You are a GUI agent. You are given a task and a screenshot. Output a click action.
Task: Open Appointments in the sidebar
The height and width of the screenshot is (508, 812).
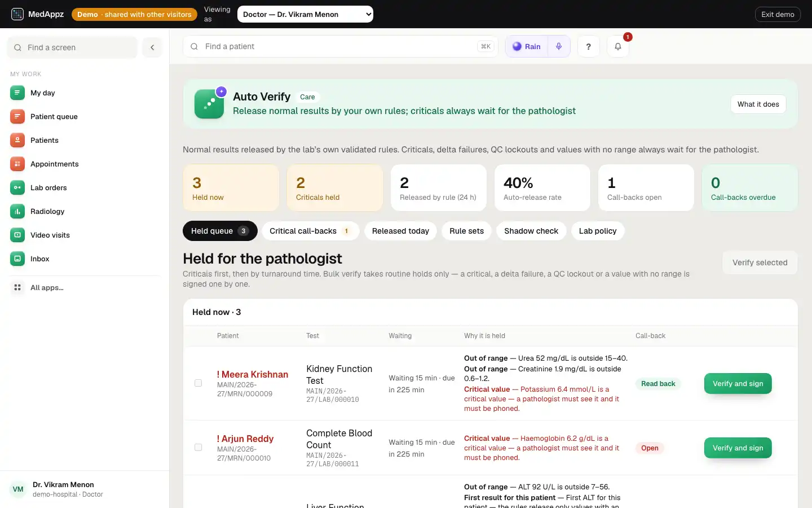tap(54, 164)
